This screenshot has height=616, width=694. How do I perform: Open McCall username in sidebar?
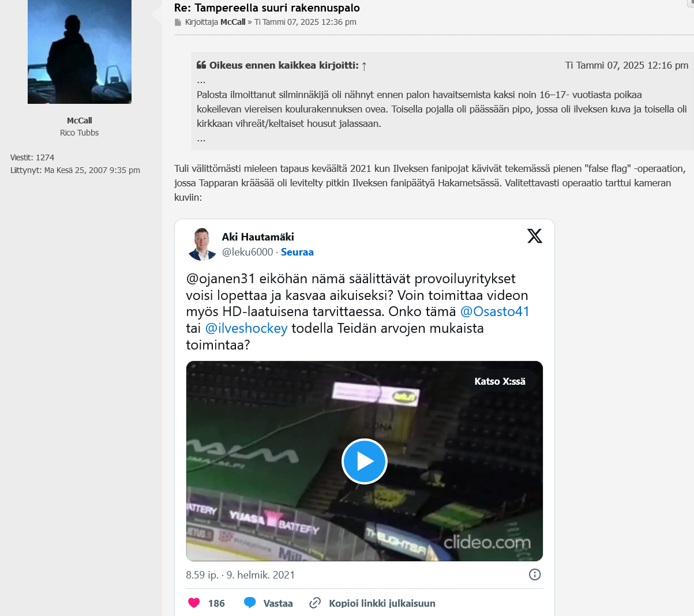point(80,121)
